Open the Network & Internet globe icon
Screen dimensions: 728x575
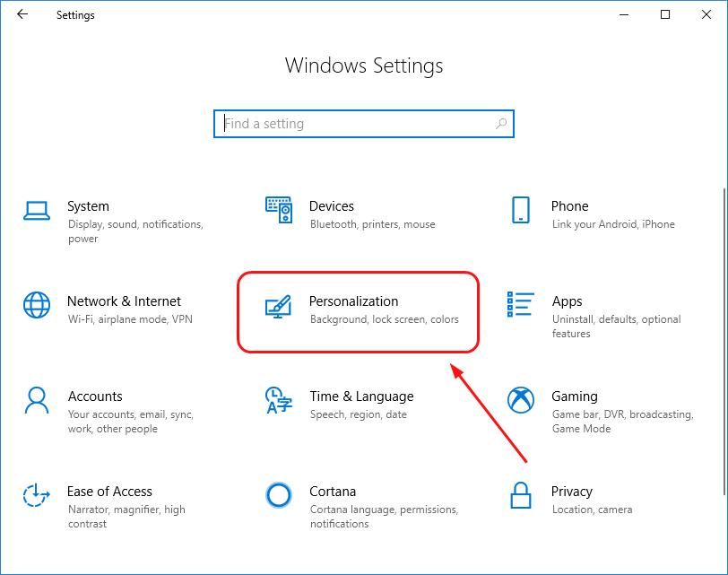[37, 305]
